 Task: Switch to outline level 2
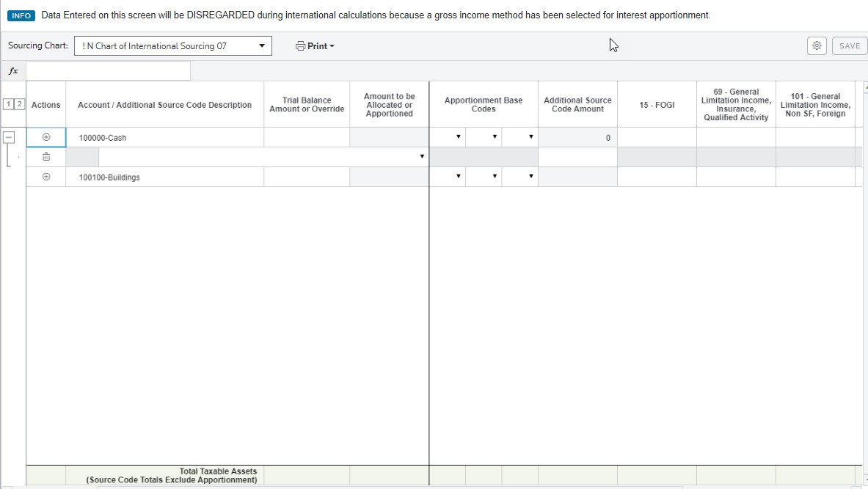pos(19,105)
